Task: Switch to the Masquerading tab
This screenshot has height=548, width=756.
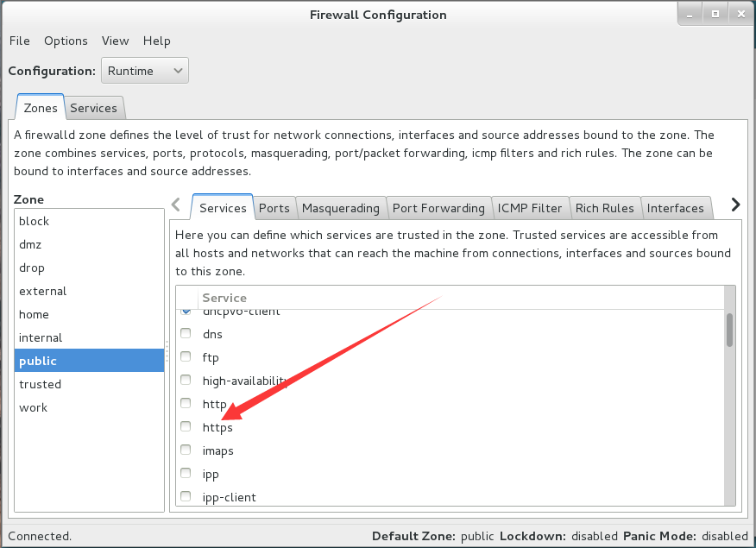Action: pos(340,208)
